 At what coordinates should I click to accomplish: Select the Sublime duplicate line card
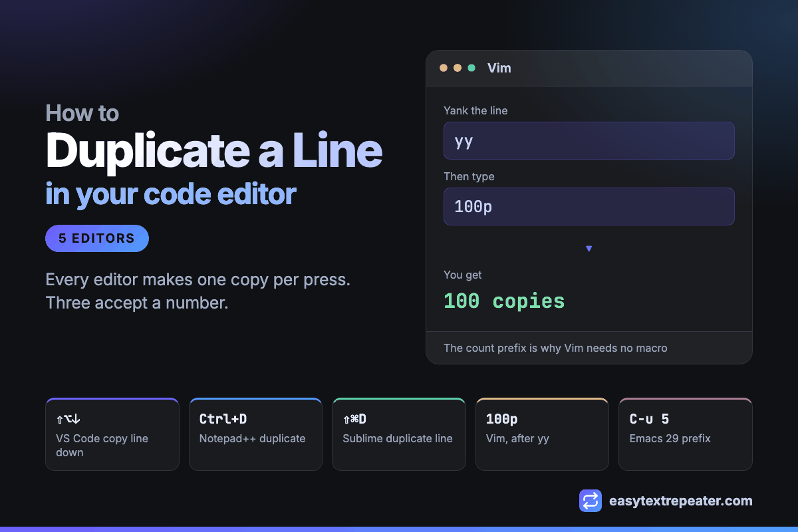click(x=399, y=434)
